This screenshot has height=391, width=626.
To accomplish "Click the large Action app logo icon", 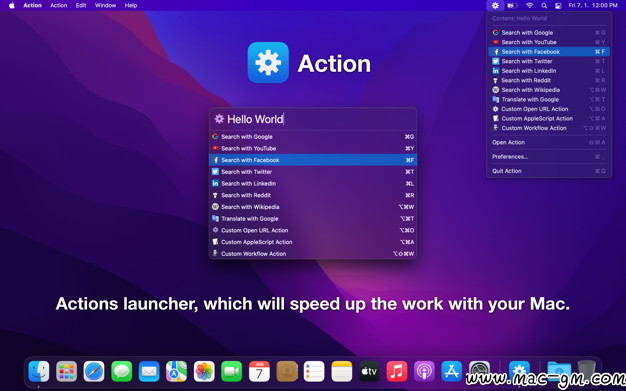I will click(x=268, y=63).
